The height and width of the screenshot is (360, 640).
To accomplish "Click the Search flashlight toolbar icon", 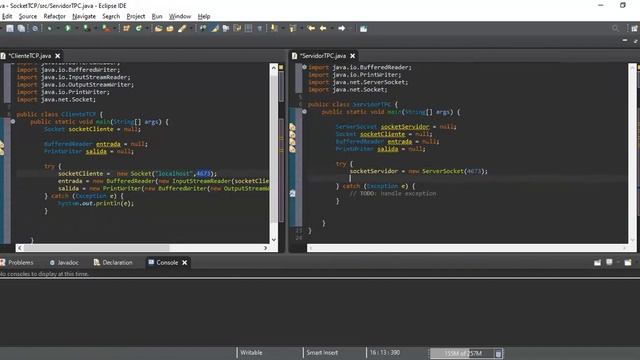I will (182, 28).
